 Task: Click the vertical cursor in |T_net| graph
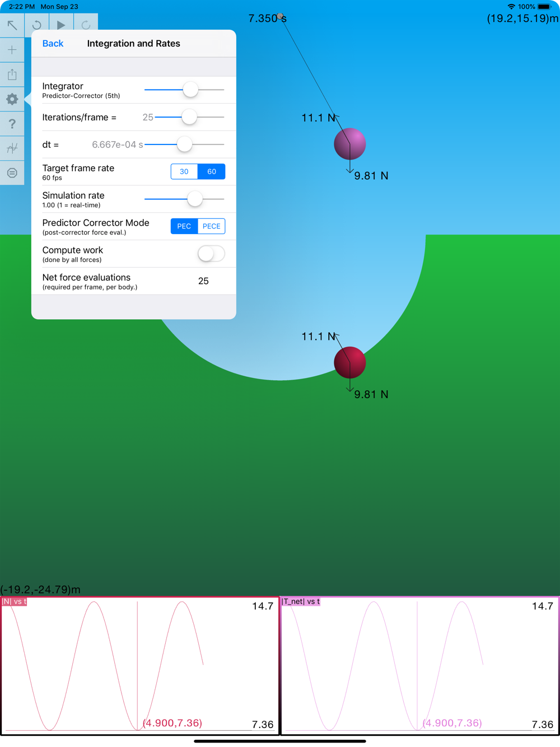pyautogui.click(x=417, y=665)
